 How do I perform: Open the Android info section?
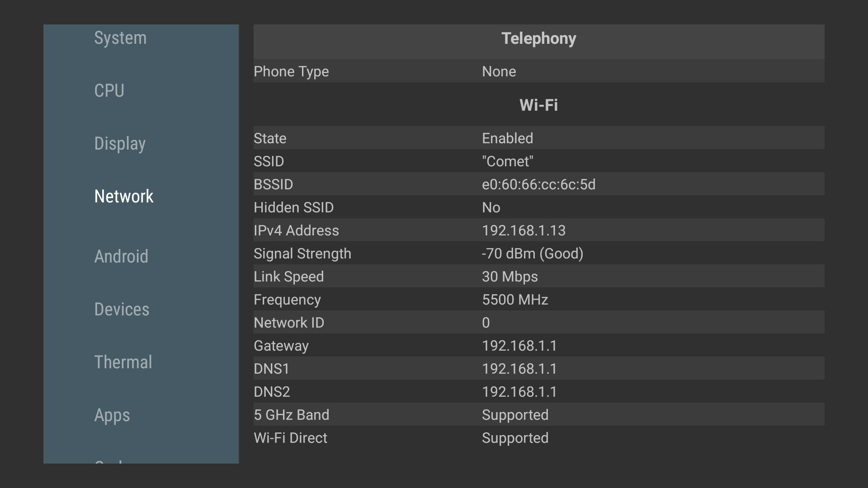pos(121,257)
